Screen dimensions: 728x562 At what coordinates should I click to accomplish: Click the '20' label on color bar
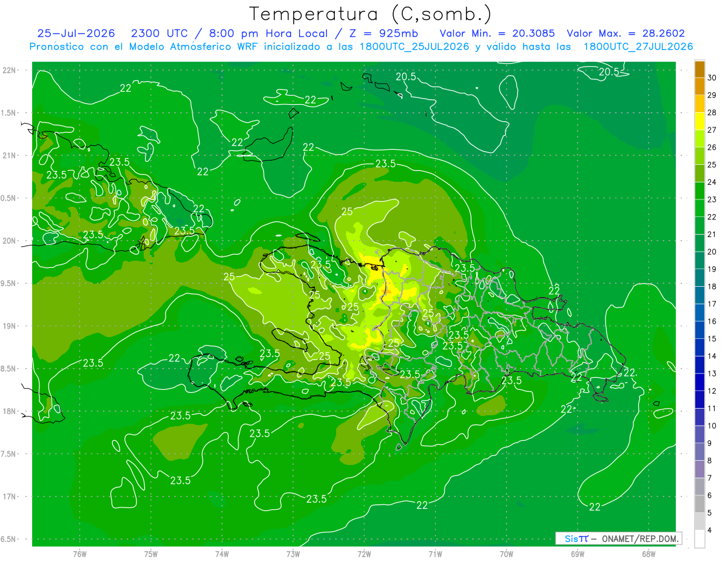[712, 252]
